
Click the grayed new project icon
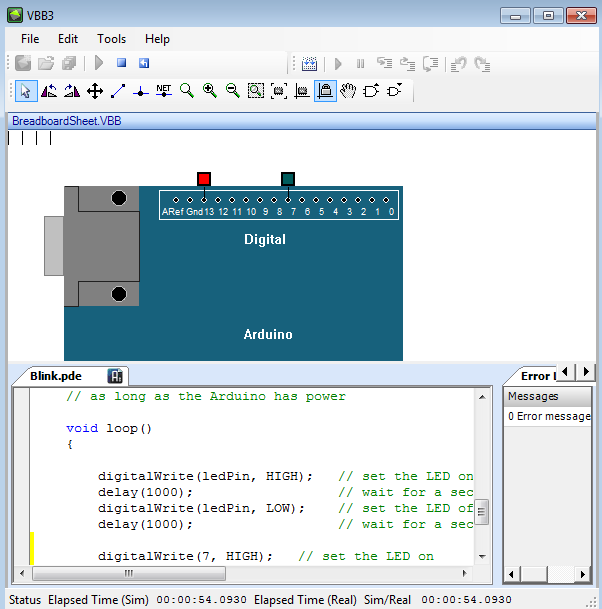[x=23, y=63]
